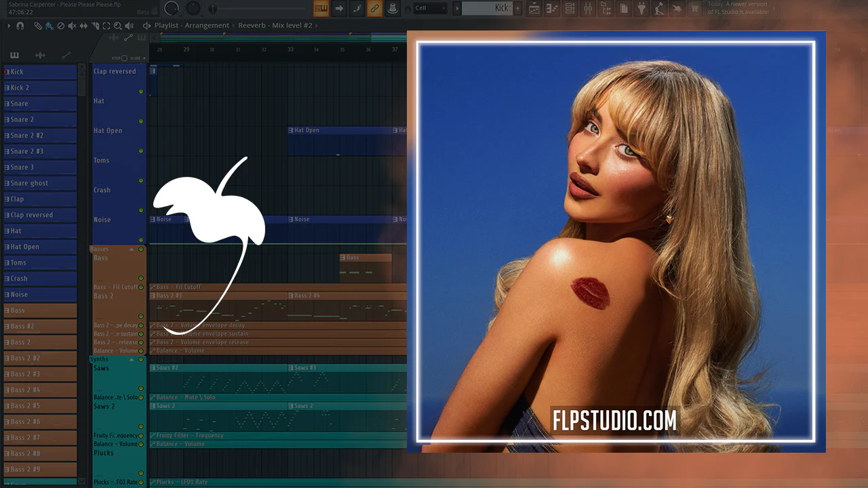
Task: Open the Browser view toolbar icon
Action: click(605, 8)
